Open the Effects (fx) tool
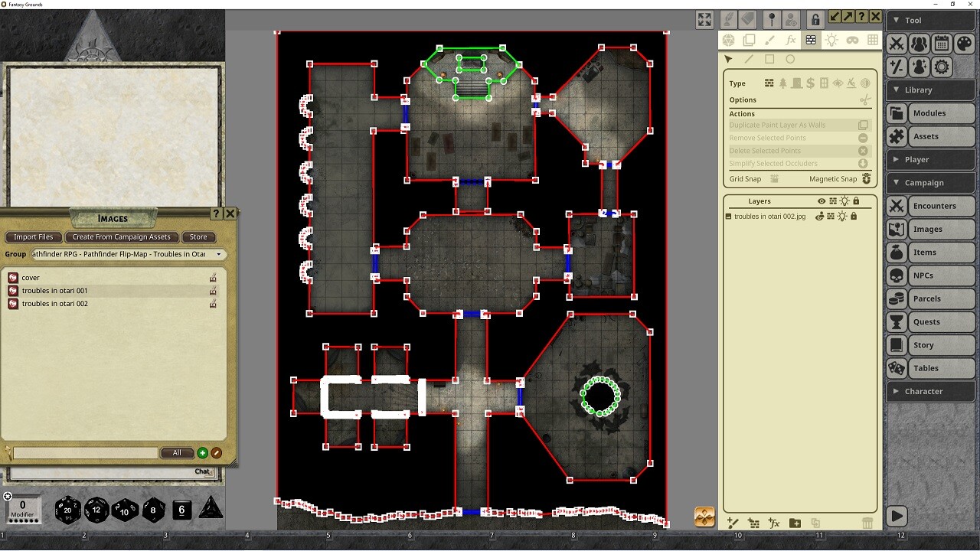Image resolution: width=980 pixels, height=551 pixels. 792,40
